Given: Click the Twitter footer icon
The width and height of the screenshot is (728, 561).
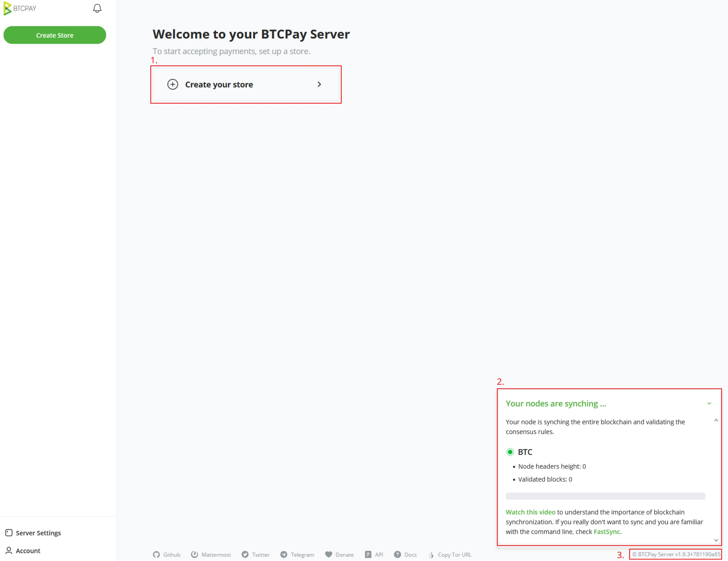Looking at the screenshot, I should tap(245, 555).
